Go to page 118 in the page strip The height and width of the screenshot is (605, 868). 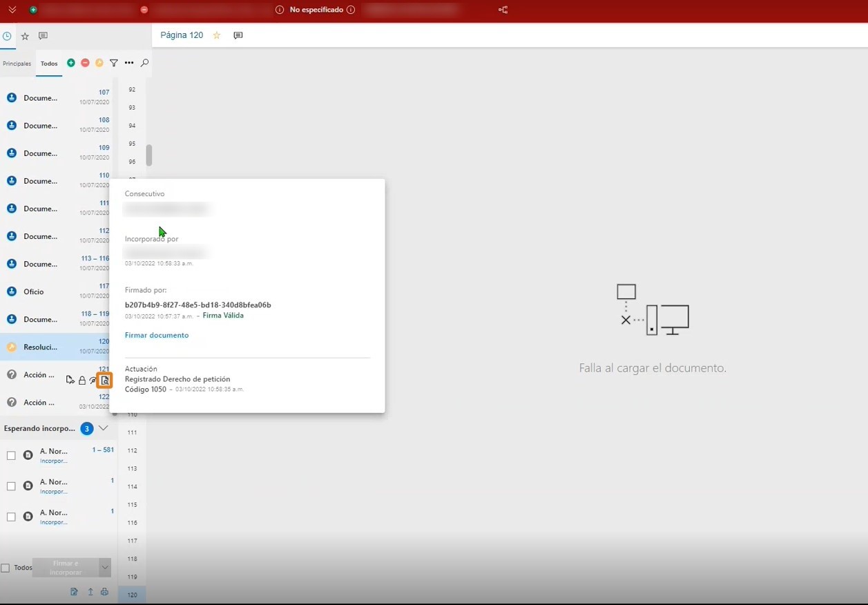(132, 559)
